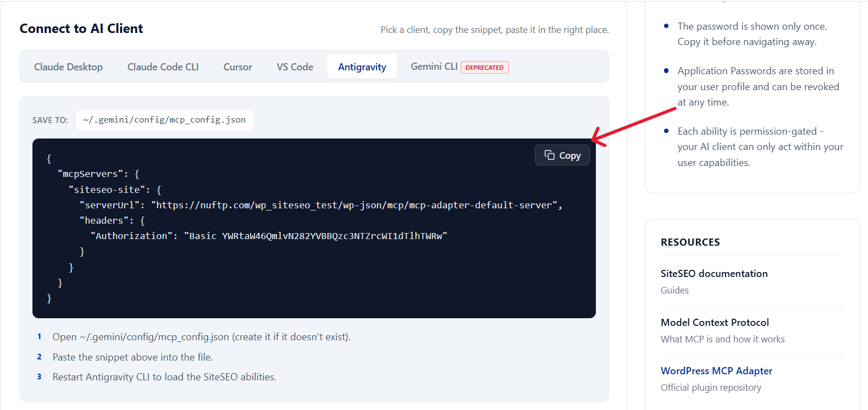Image resolution: width=868 pixels, height=410 pixels.
Task: Copy the config snippet to clipboard
Action: [562, 156]
